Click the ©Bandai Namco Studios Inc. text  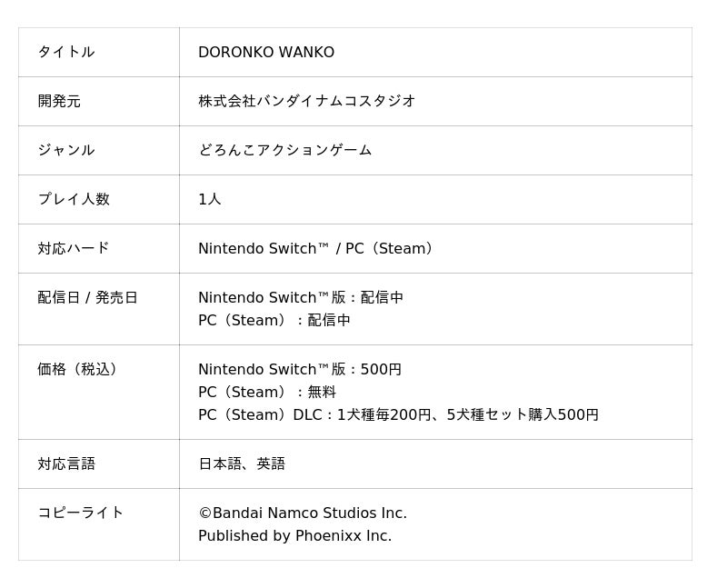point(303,513)
